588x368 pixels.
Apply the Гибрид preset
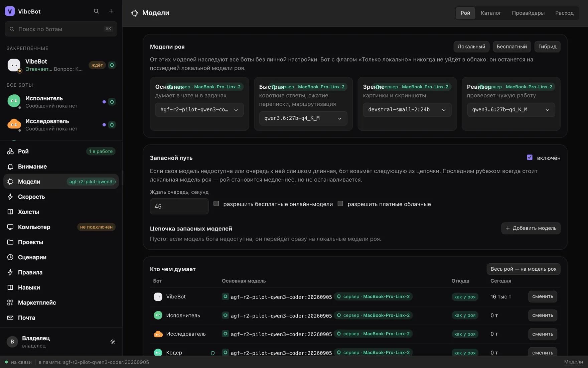pyautogui.click(x=547, y=47)
